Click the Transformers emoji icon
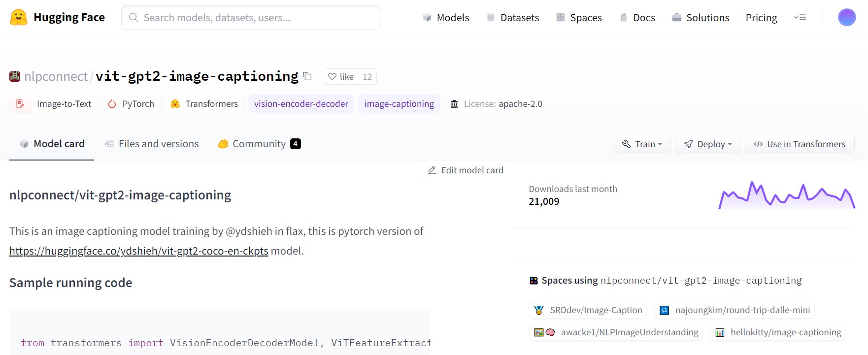 [x=175, y=104]
